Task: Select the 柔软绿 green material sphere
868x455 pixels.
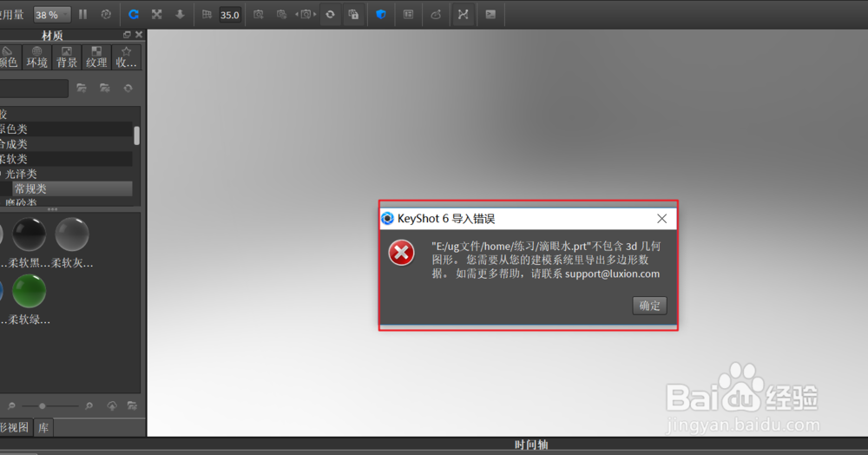Action: (x=29, y=291)
